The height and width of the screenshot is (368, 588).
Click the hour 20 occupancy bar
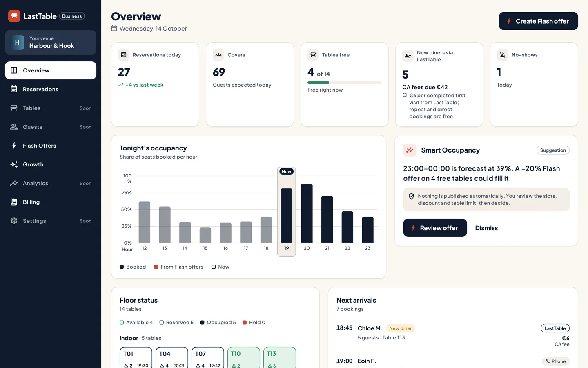point(307,213)
